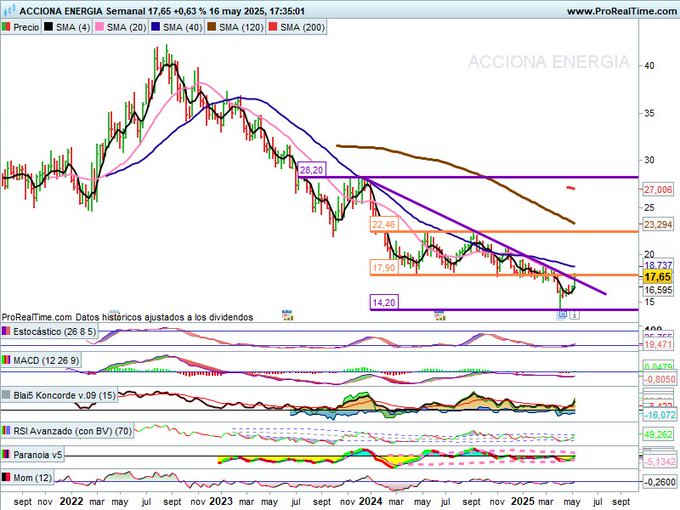Select the 28,20 resistance level label

312,170
